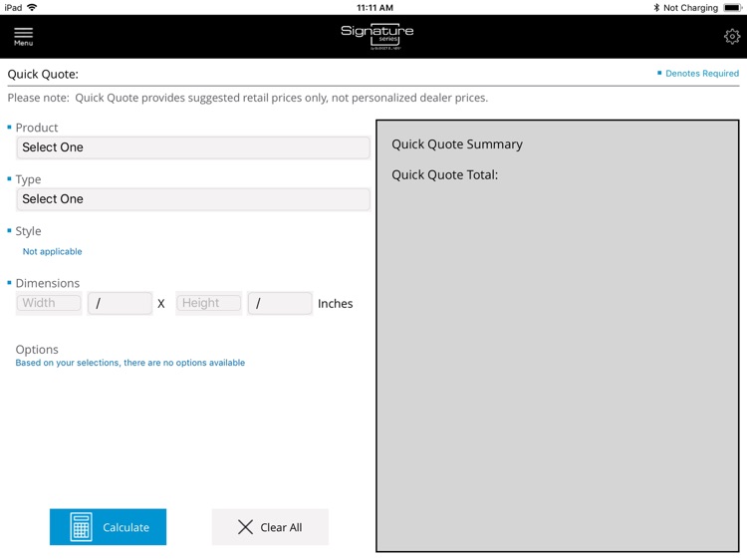747x560 pixels.
Task: Click the Height input field
Action: click(x=209, y=303)
